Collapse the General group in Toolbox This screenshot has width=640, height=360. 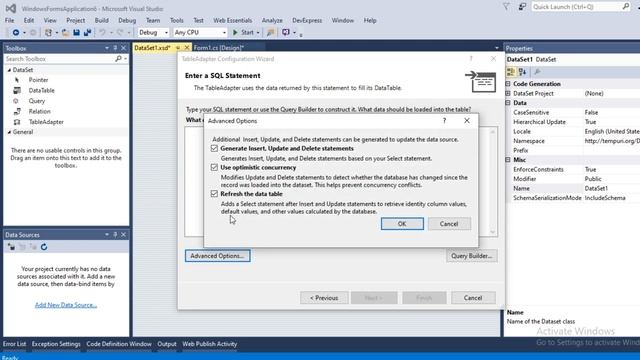pyautogui.click(x=9, y=132)
